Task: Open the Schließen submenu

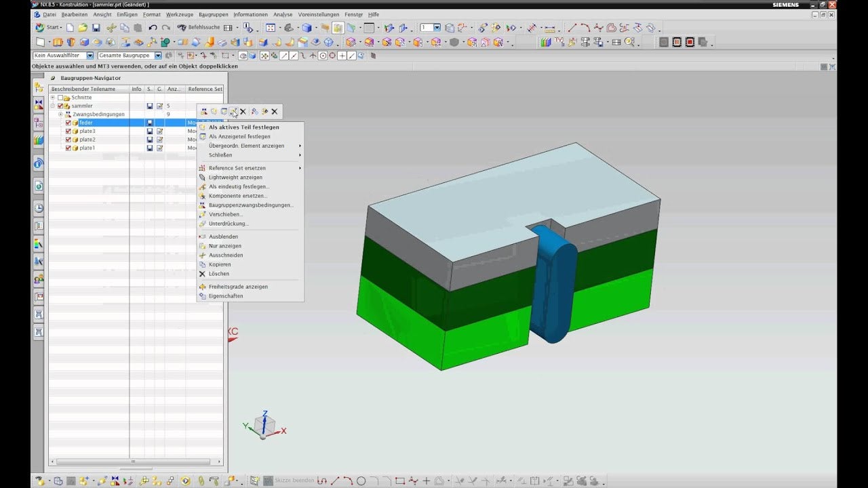Action: pyautogui.click(x=250, y=155)
